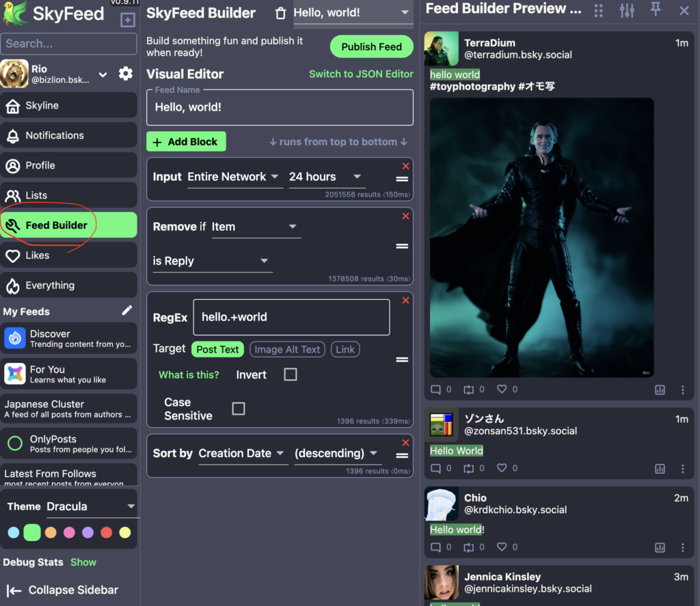Click the Publish Feed button
The image size is (700, 606).
[371, 46]
